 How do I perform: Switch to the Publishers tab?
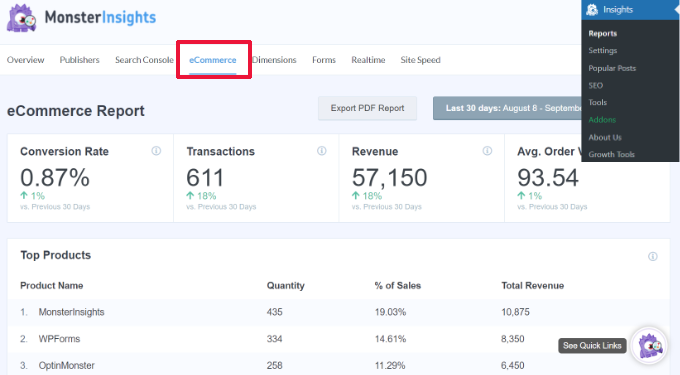(79, 60)
